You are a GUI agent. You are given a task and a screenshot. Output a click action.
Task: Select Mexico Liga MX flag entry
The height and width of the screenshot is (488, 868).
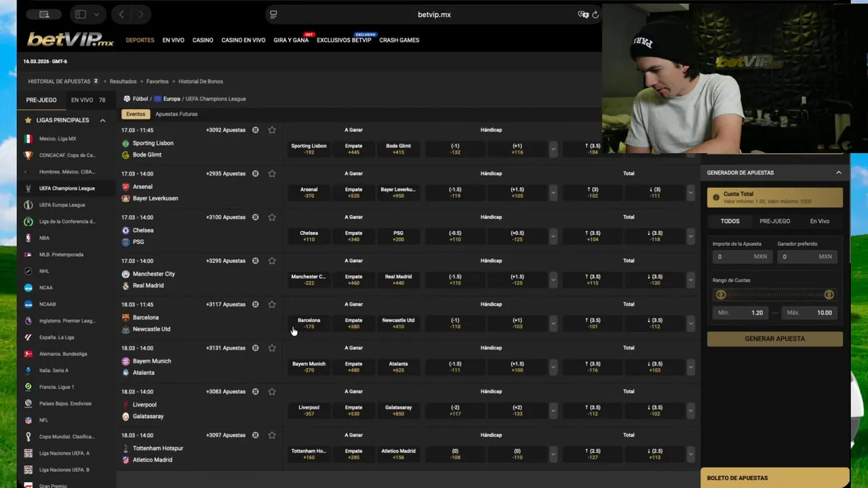[28, 139]
